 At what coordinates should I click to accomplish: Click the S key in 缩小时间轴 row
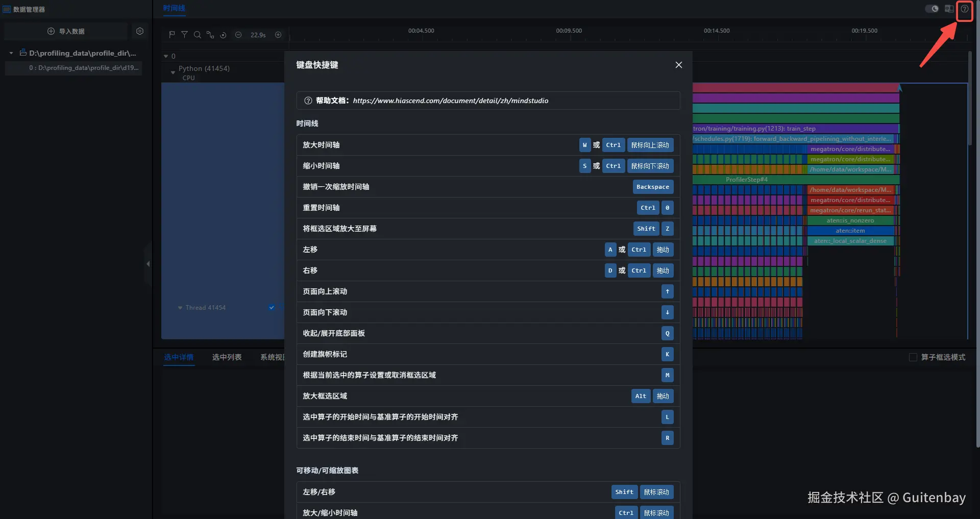tap(585, 166)
